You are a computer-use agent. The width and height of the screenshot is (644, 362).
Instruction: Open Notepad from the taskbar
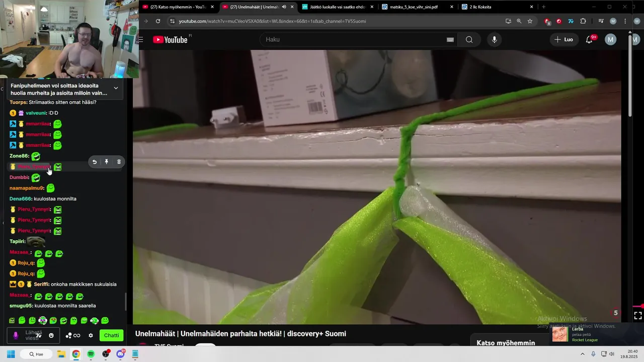tap(135, 354)
